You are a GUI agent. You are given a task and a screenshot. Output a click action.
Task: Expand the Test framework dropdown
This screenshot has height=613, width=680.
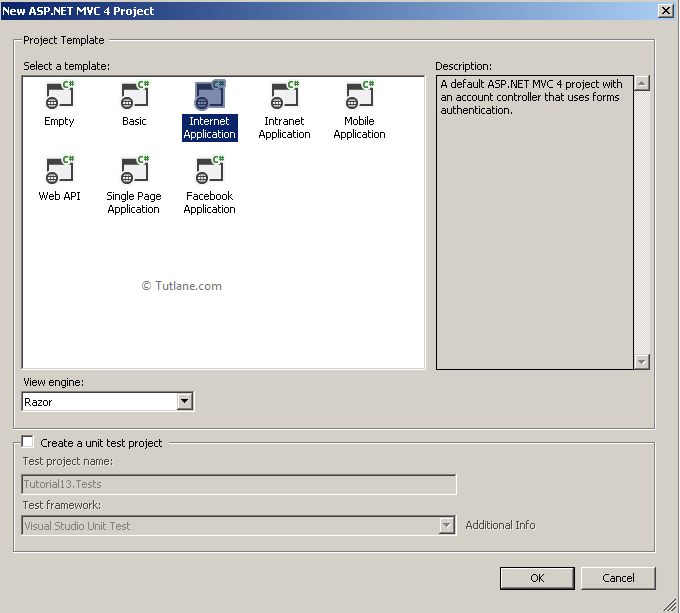(x=447, y=526)
